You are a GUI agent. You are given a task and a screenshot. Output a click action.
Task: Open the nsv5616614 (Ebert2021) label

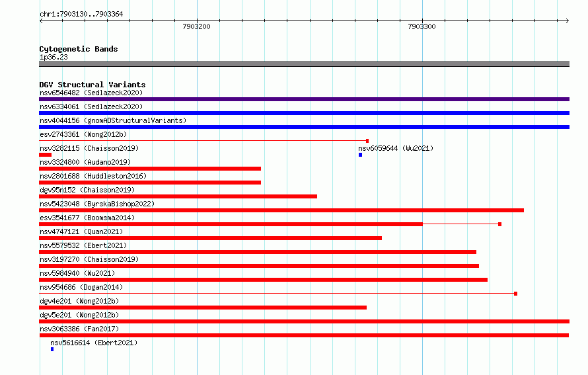[x=94, y=343]
